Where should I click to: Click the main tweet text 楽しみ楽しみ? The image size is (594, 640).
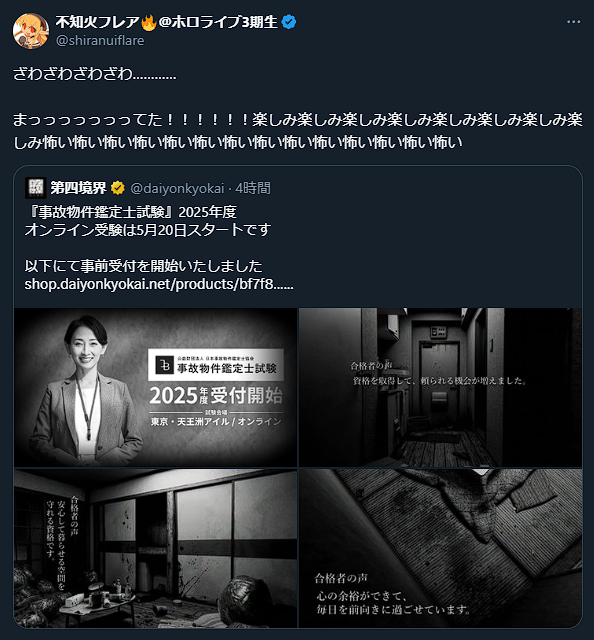(297, 131)
